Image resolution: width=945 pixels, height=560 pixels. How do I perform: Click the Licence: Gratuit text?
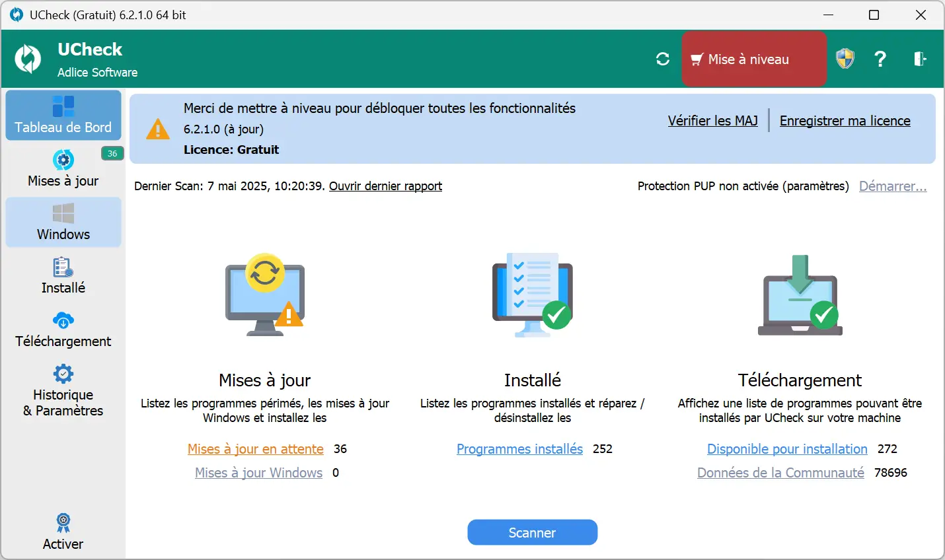click(231, 150)
